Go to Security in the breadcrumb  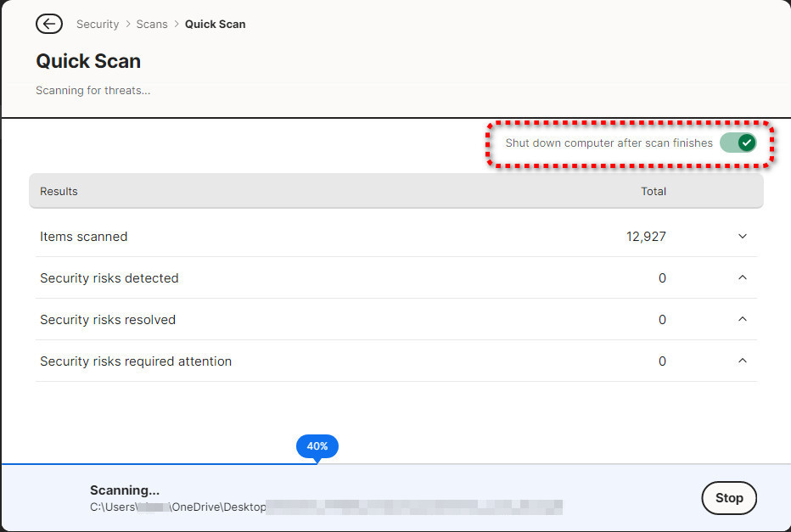98,24
